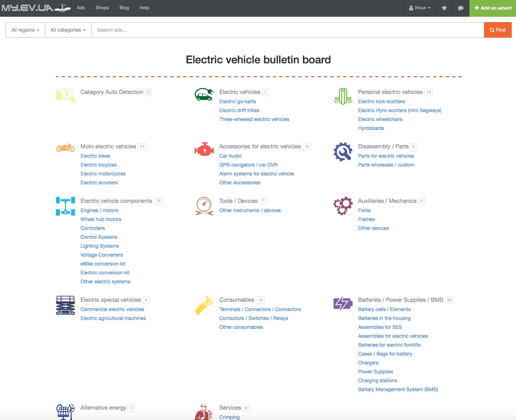The image size is (516, 420).
Task: Click the yellow cable Consumables icon
Action: [x=204, y=305]
